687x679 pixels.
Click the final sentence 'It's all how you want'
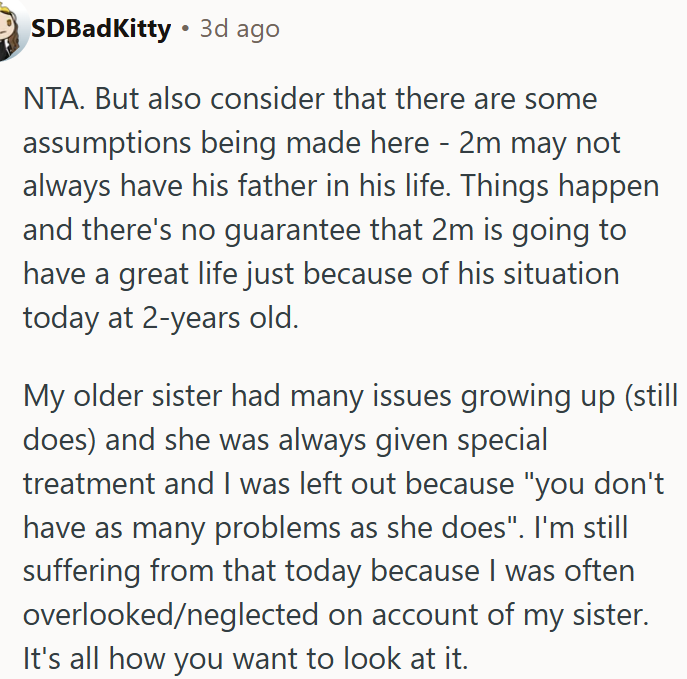[x=246, y=658]
